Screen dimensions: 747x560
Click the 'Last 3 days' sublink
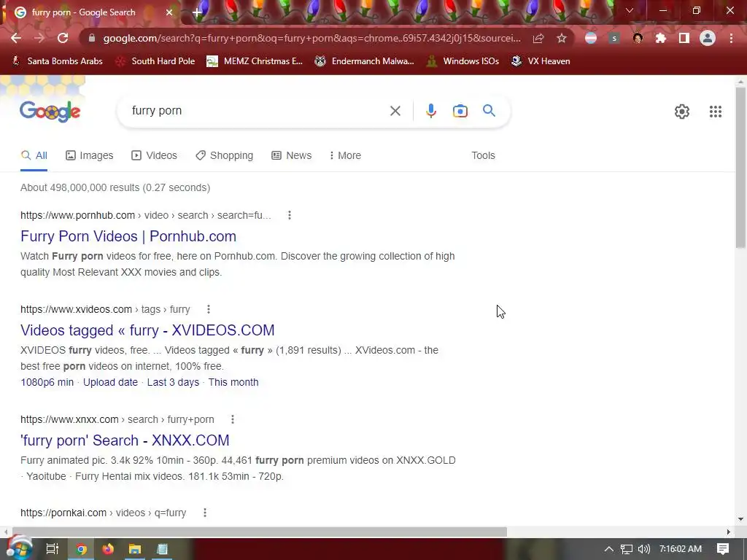173,382
